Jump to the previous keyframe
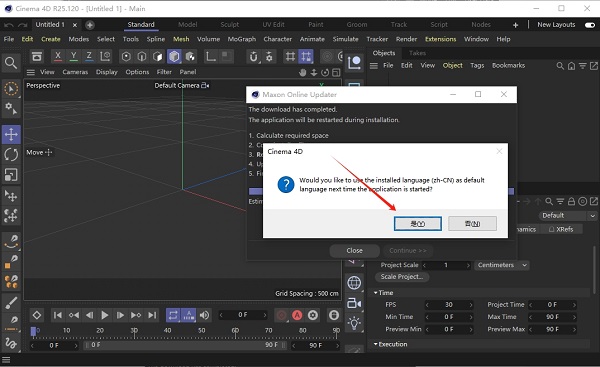Image resolution: width=600 pixels, height=367 pixels. pos(73,315)
